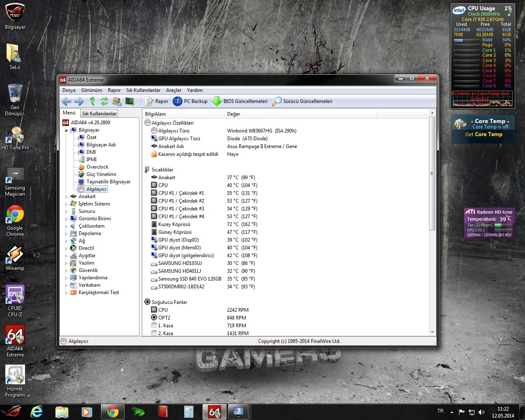Select the Yapılandırma tree item

(x=93, y=278)
